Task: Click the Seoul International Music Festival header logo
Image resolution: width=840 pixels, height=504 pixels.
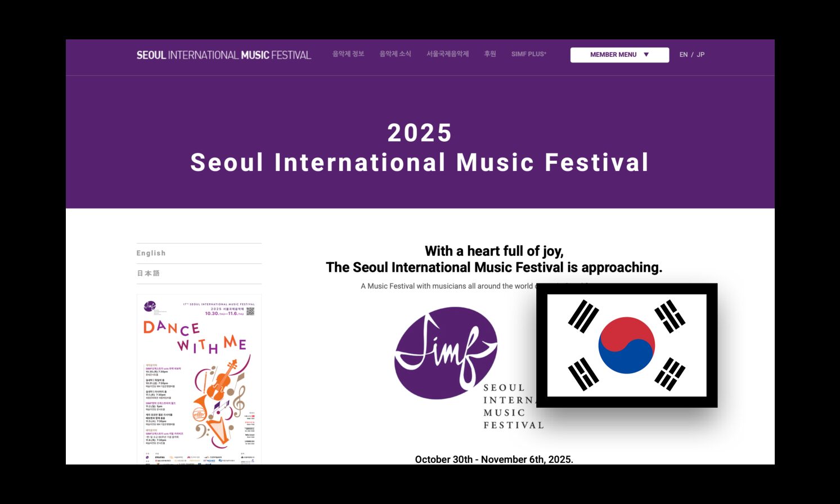Action: 223,55
